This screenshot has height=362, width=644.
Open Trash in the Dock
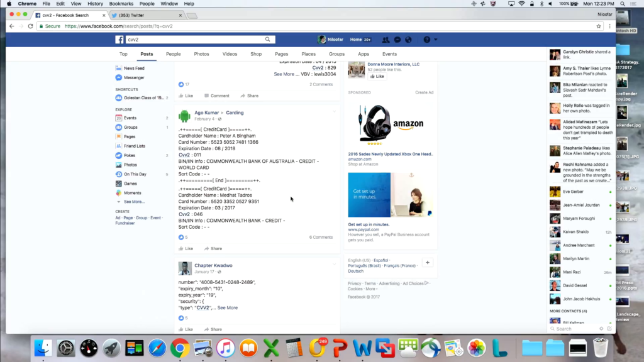coord(600,348)
